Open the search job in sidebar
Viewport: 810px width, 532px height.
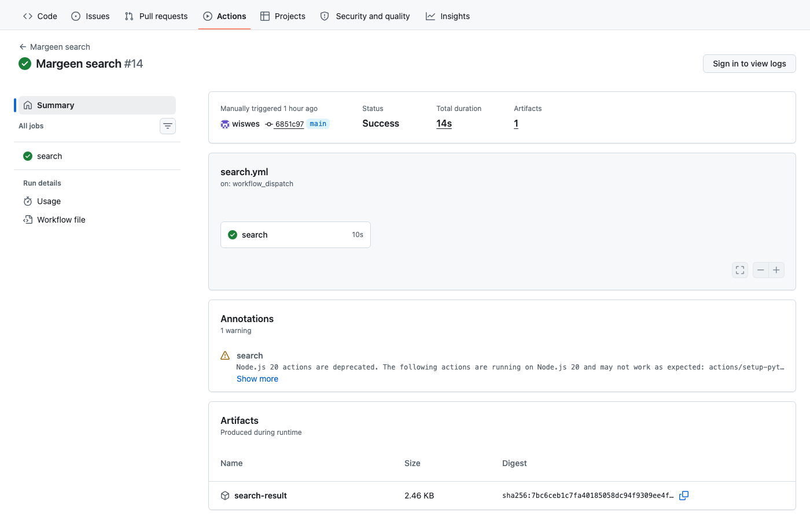(97, 156)
